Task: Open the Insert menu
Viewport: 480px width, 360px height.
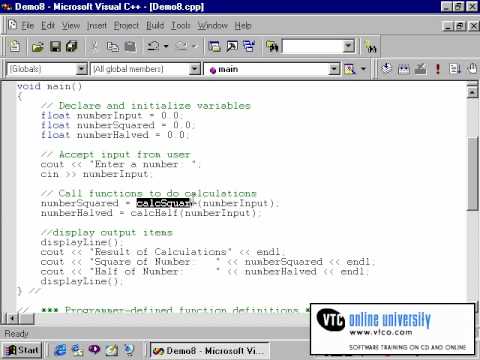Action: point(97,26)
